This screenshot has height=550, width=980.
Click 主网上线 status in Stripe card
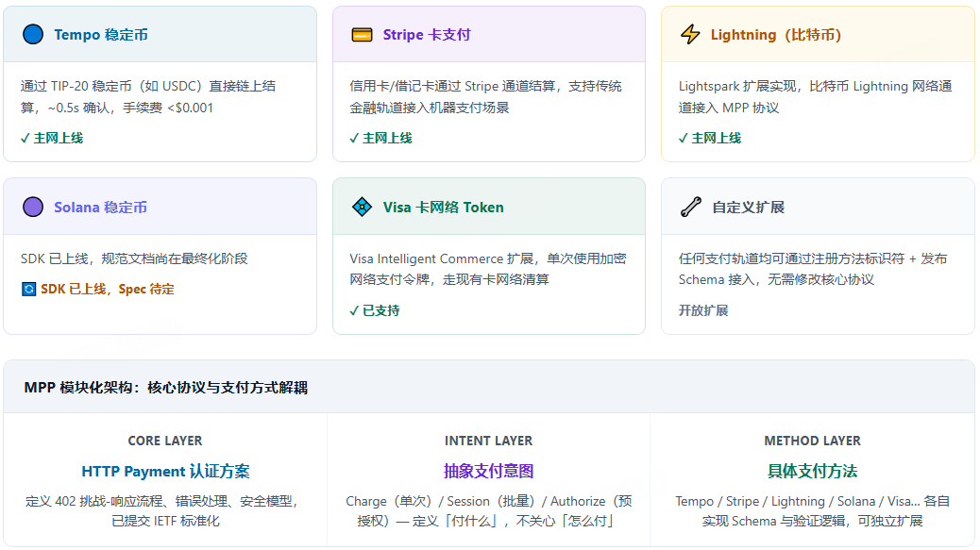380,138
